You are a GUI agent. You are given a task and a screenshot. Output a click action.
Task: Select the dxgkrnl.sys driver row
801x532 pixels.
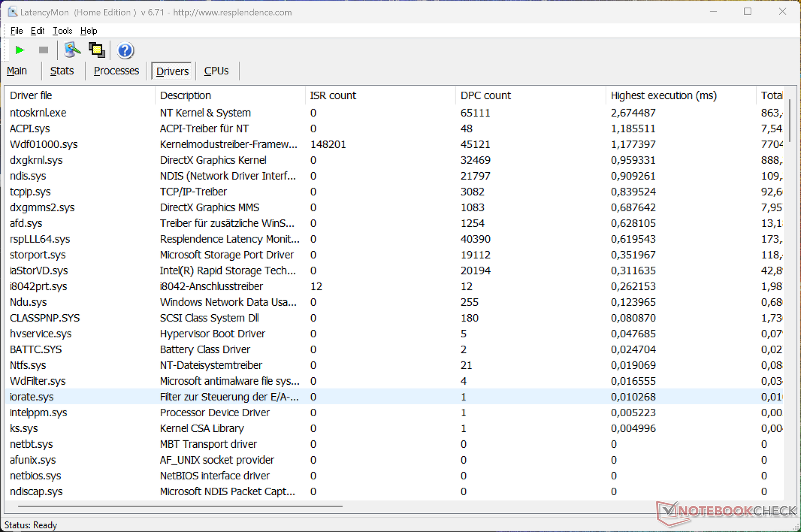click(394, 160)
